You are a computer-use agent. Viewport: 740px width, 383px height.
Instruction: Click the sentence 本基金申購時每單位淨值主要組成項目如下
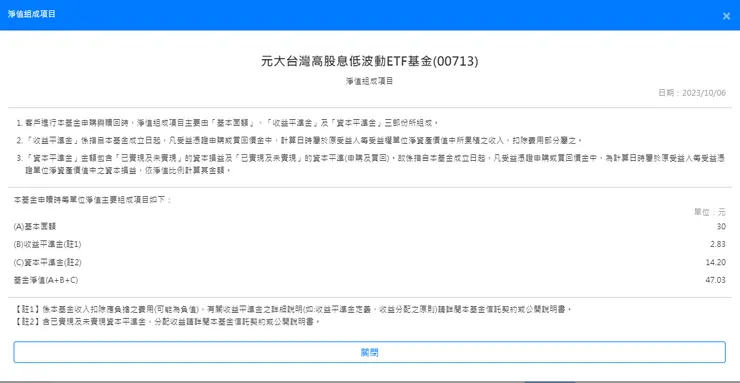pyautogui.click(x=93, y=200)
